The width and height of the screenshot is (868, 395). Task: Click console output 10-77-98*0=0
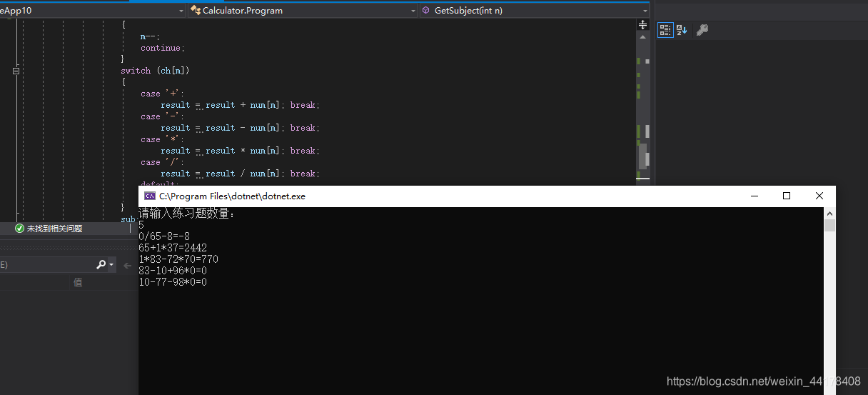click(x=173, y=282)
